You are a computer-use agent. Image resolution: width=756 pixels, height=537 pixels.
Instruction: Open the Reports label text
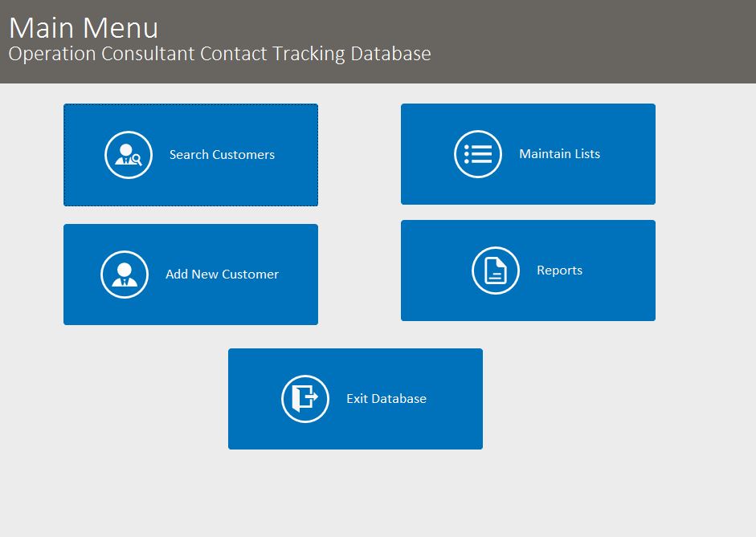click(x=560, y=271)
